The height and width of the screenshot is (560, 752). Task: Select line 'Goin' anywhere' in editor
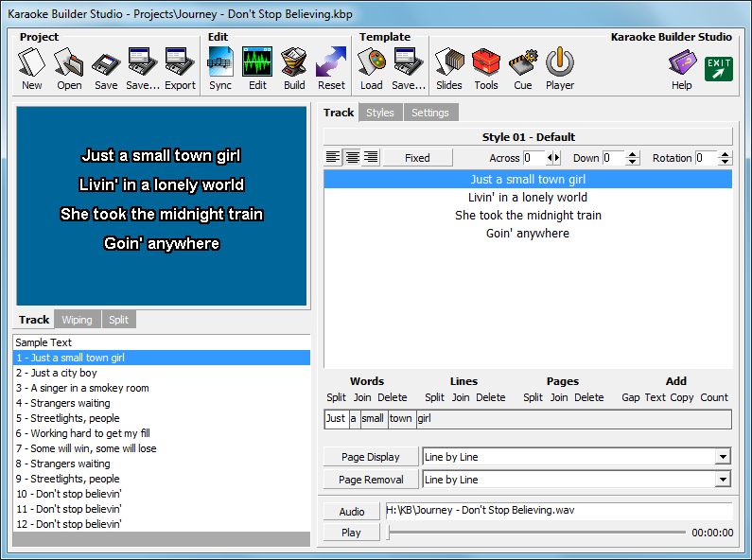pos(528,234)
